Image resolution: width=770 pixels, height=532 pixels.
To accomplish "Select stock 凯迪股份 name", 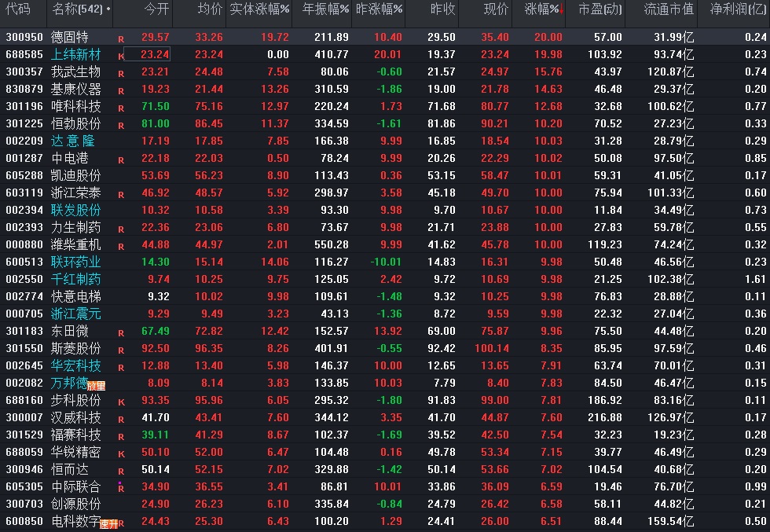I will (x=75, y=175).
